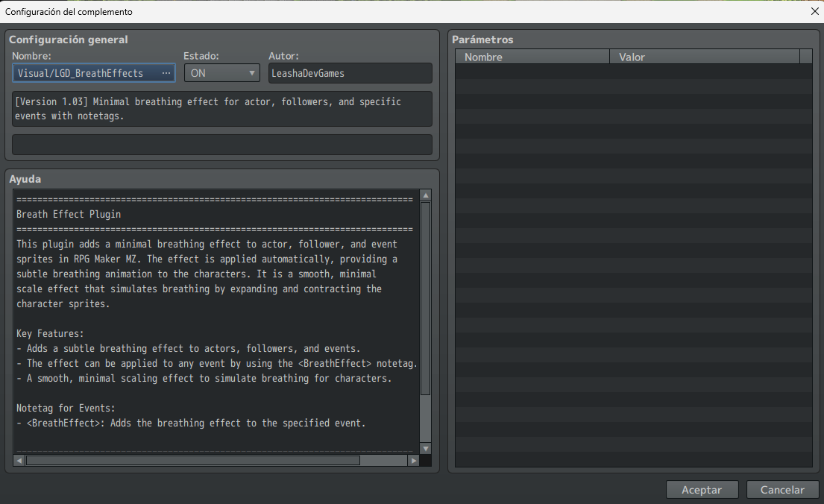Click the Ayuda scroll up arrow

(x=426, y=195)
